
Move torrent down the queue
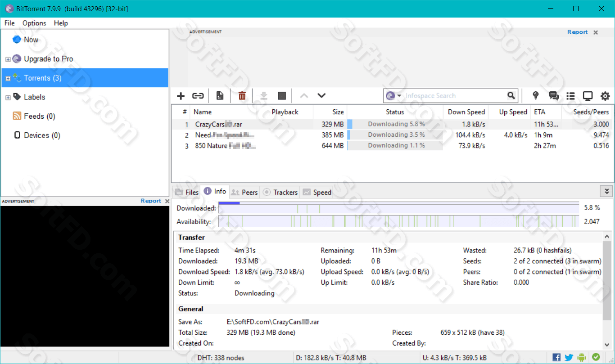[321, 96]
